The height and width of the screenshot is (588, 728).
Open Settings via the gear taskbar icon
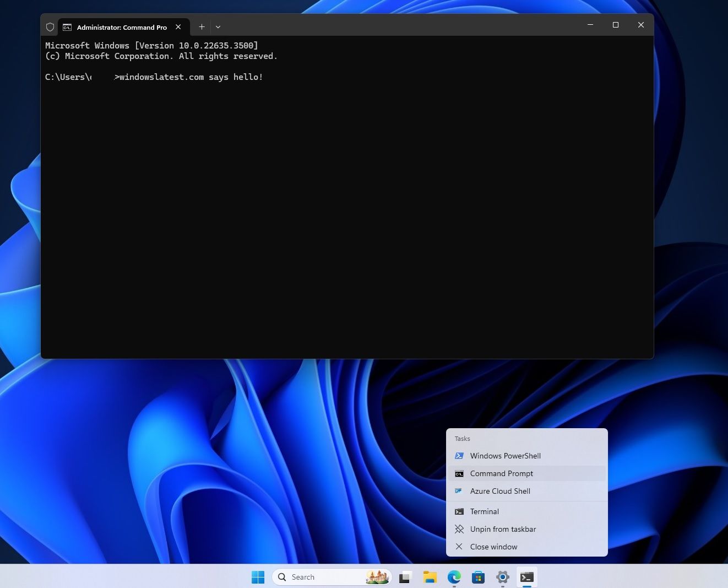[502, 577]
